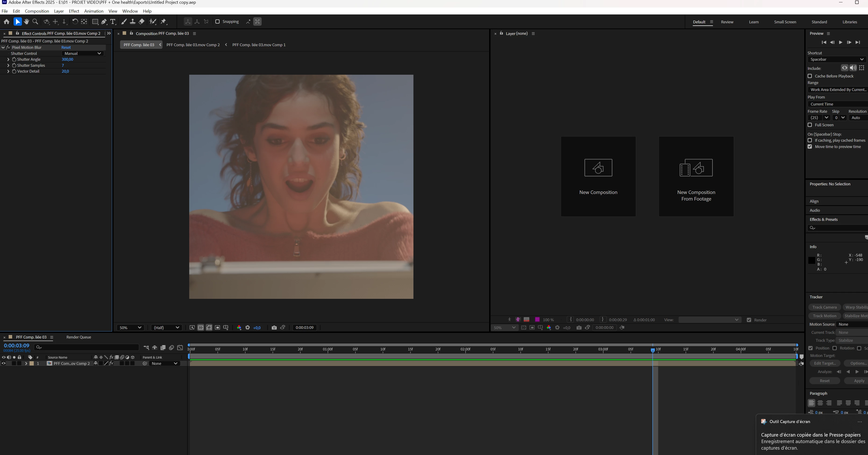The width and height of the screenshot is (868, 455).
Task: Select the Rotation tool
Action: [75, 21]
